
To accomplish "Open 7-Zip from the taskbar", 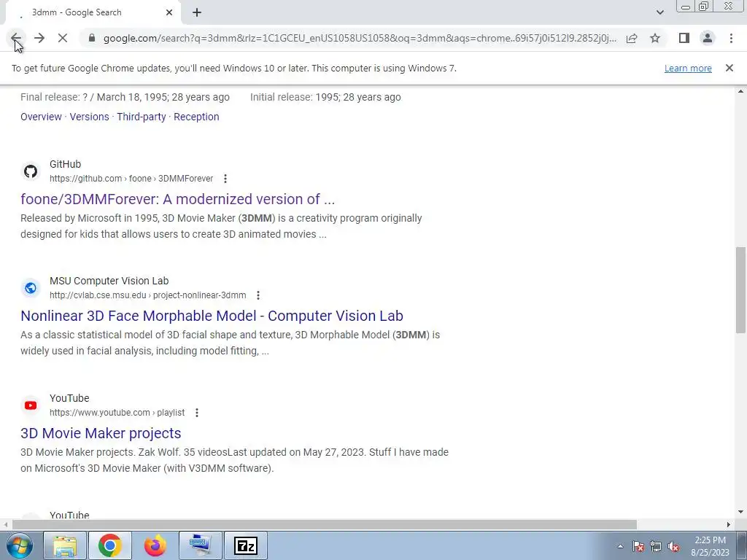I will [245, 545].
